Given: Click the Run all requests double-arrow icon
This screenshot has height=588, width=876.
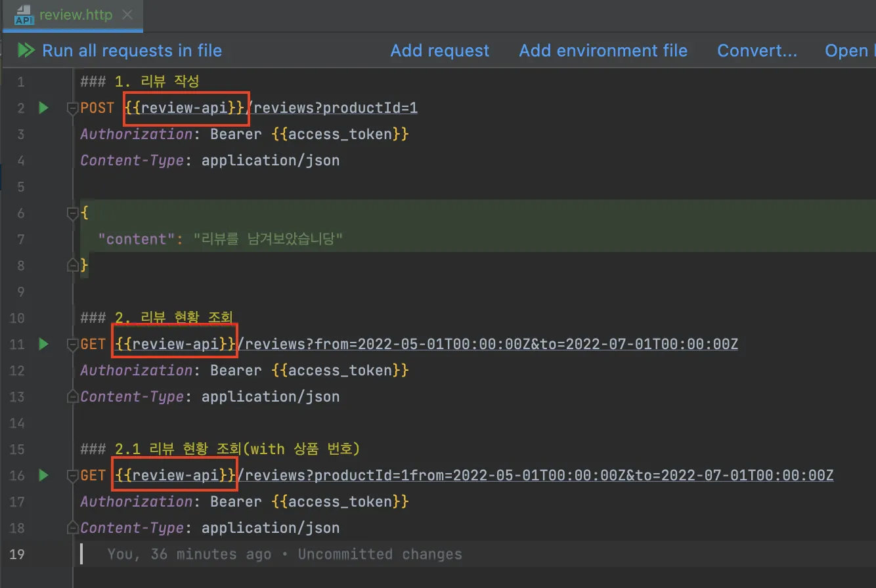Looking at the screenshot, I should (x=26, y=51).
